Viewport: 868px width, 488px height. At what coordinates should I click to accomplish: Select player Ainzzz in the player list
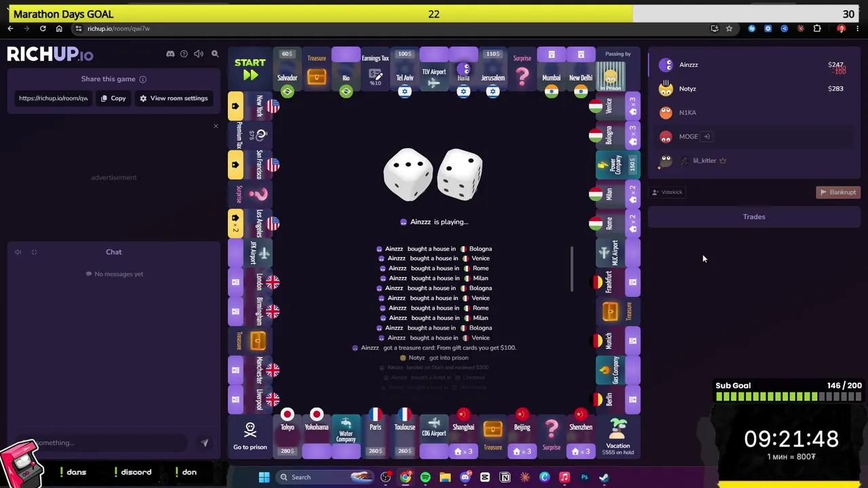pyautogui.click(x=754, y=65)
